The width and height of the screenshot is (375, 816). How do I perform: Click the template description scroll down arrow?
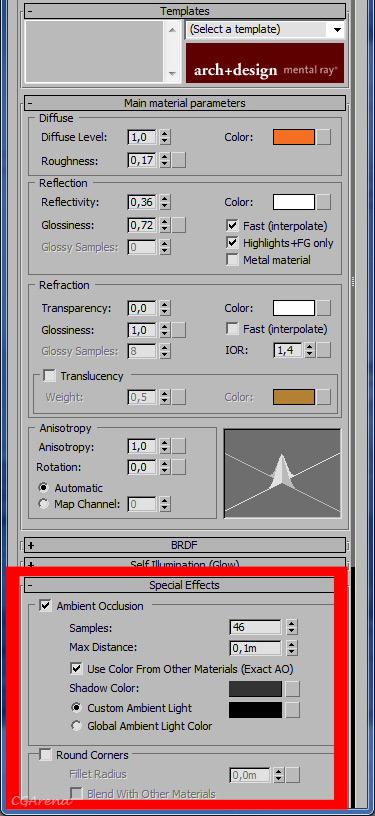172,74
